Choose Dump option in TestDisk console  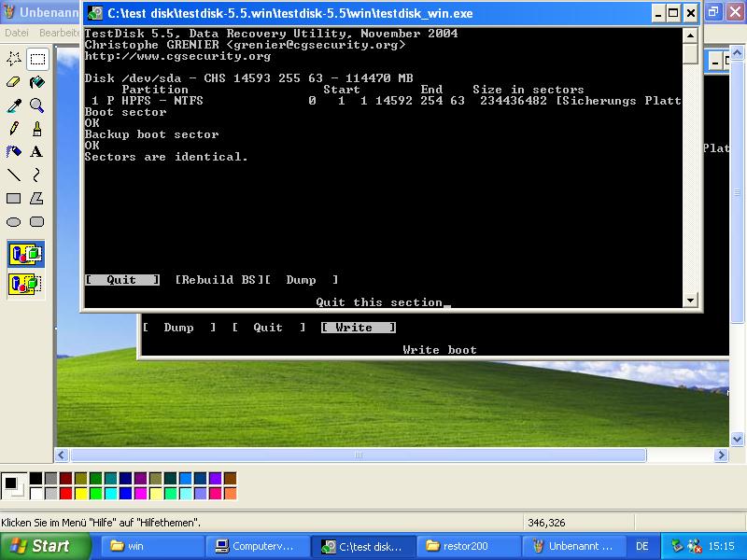(302, 279)
